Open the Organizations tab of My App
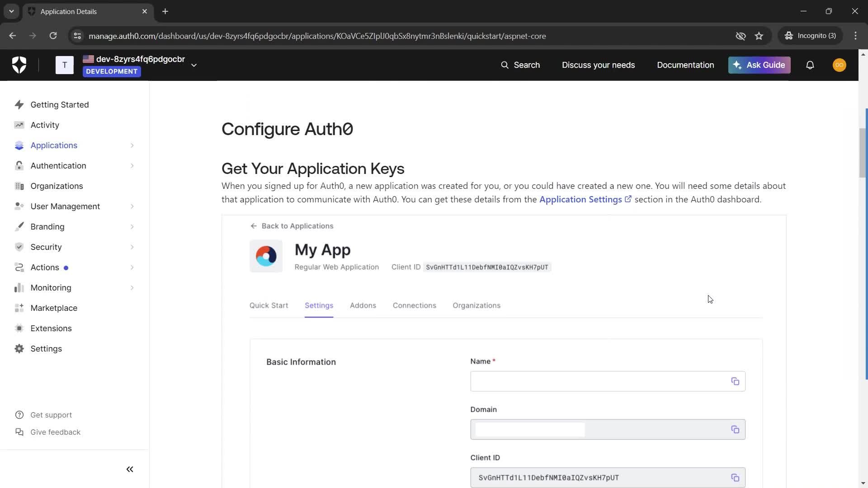The width and height of the screenshot is (868, 488). click(476, 305)
